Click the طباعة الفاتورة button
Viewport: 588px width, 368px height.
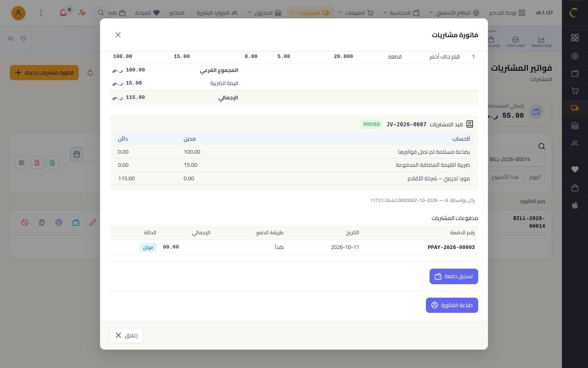452,305
